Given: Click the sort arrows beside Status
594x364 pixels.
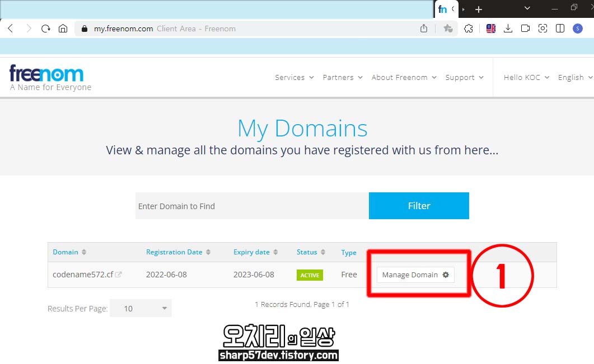Looking at the screenshot, I should (x=323, y=252).
